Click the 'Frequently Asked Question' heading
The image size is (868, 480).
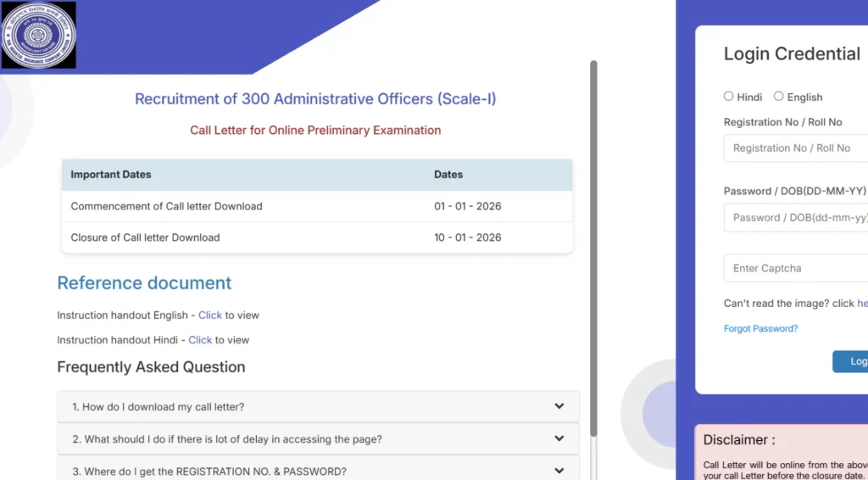[x=151, y=367]
